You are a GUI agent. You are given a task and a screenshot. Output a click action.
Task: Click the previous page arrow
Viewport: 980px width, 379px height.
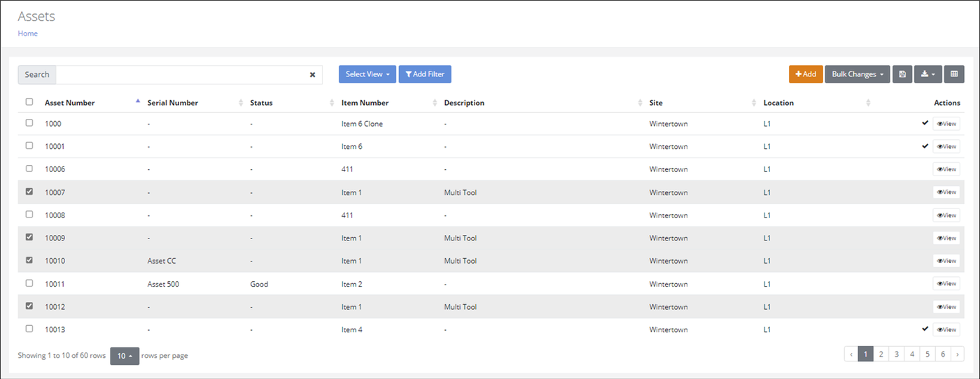851,355
